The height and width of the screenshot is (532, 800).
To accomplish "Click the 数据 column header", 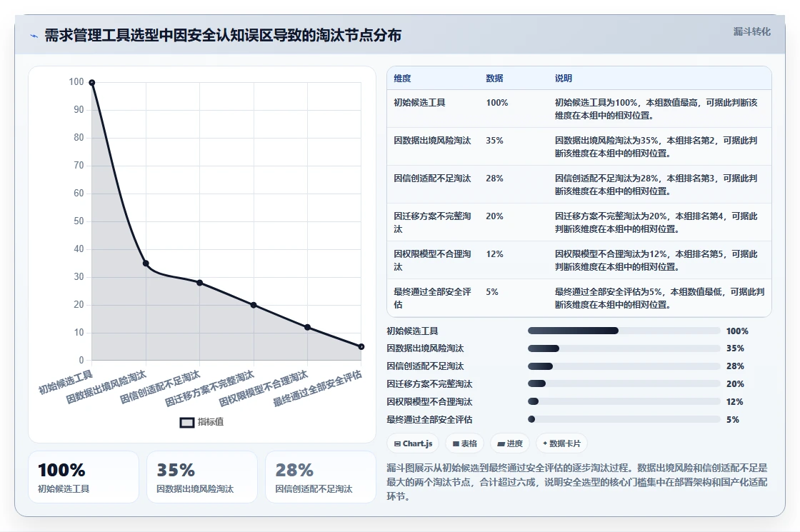I will tap(494, 78).
